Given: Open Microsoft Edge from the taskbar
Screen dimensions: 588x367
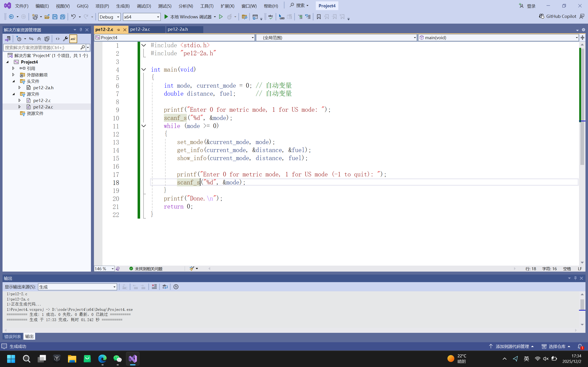Looking at the screenshot, I should [102, 359].
